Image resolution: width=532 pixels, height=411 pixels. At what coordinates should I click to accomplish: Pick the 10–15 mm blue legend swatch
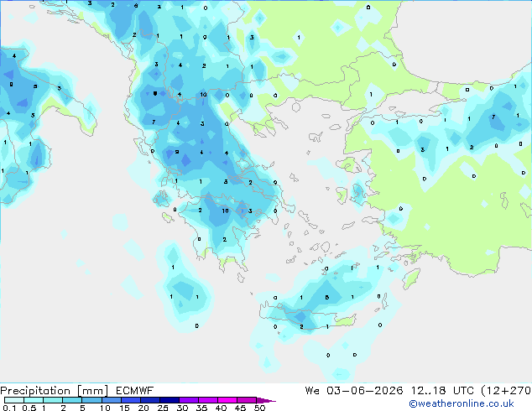(x=112, y=400)
